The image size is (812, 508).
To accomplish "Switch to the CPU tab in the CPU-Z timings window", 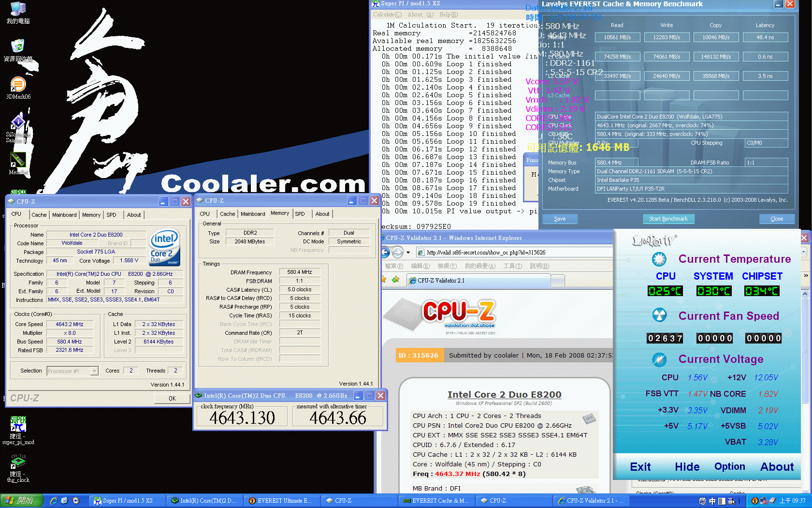I will [x=205, y=214].
